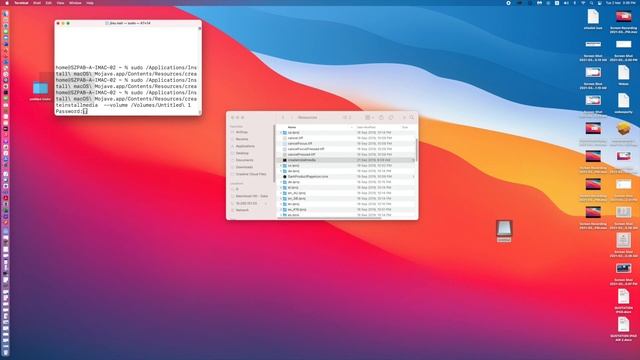This screenshot has width=640, height=360.
Task: Eject the network server in sidebar
Action: coord(267,203)
